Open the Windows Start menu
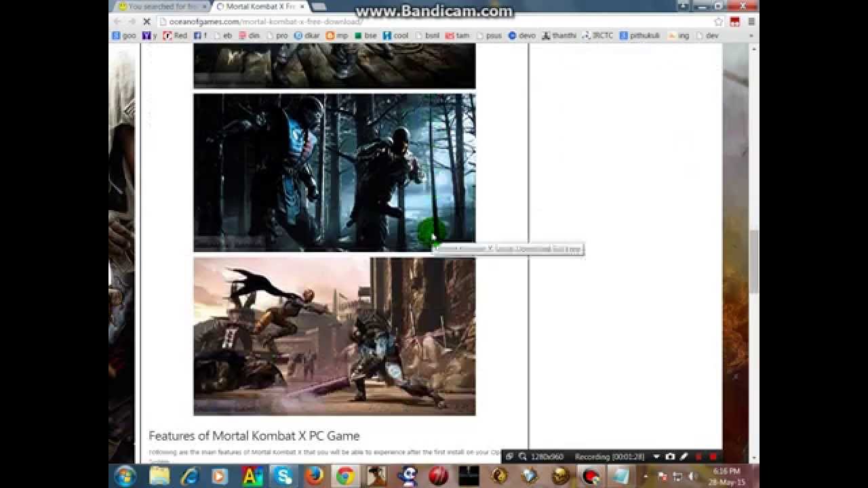This screenshot has height=488, width=868. (125, 476)
